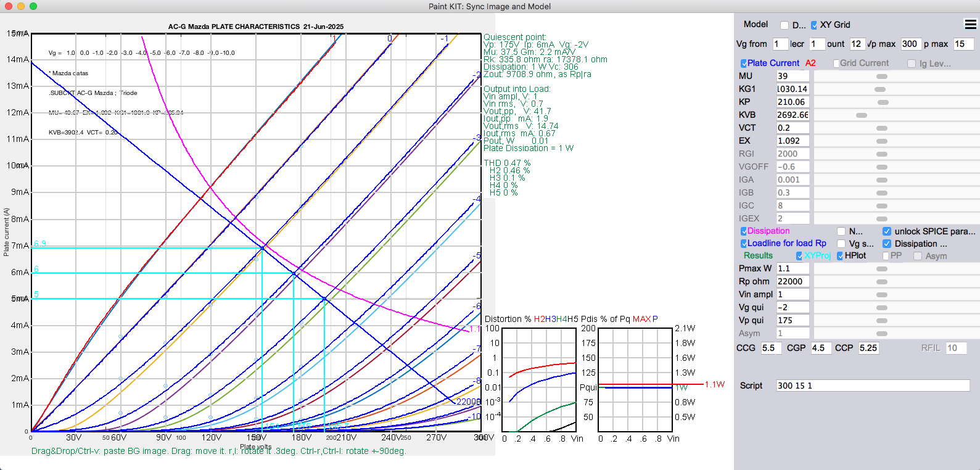Click the Vin ampl field
Image resolution: width=980 pixels, height=470 pixels.
793,294
